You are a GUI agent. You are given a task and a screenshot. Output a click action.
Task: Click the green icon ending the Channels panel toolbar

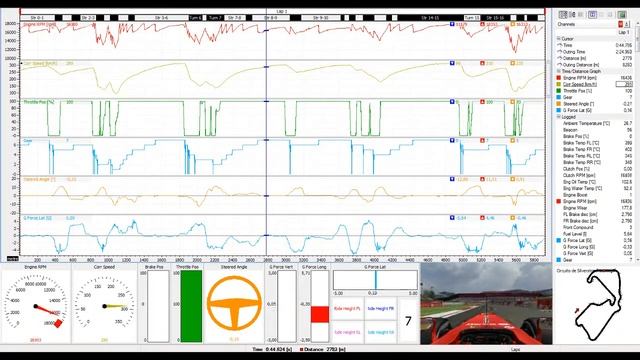click(622, 15)
